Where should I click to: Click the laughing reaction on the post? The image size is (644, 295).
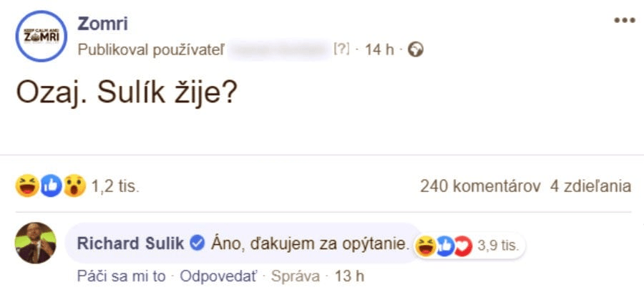pos(27,187)
